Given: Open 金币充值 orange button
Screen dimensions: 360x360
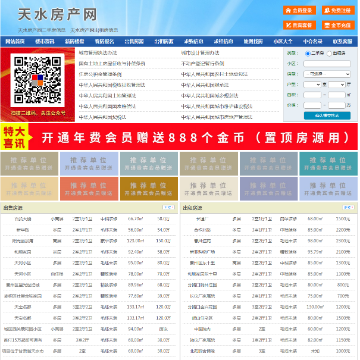Looking at the screenshot, I should click(338, 25).
